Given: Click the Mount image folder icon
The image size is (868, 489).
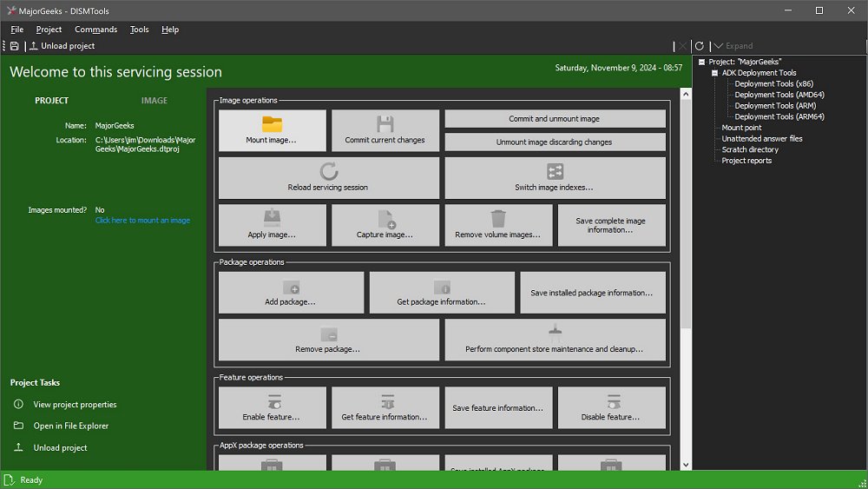Looking at the screenshot, I should coord(273,124).
